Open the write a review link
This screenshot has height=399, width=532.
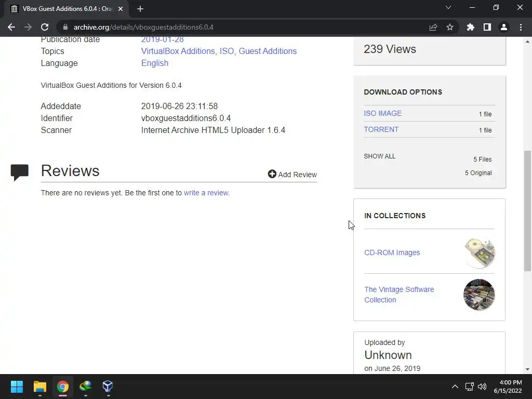click(x=206, y=193)
